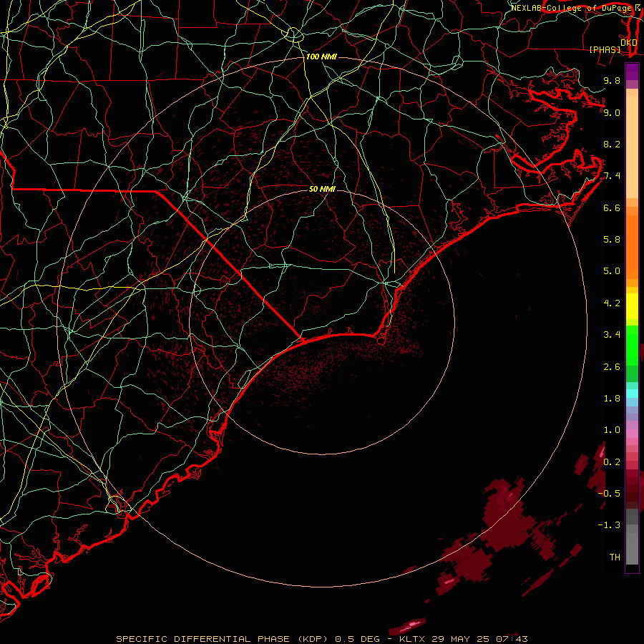Click the -1.3 value on color scale
This screenshot has width=644, height=644.
(610, 525)
